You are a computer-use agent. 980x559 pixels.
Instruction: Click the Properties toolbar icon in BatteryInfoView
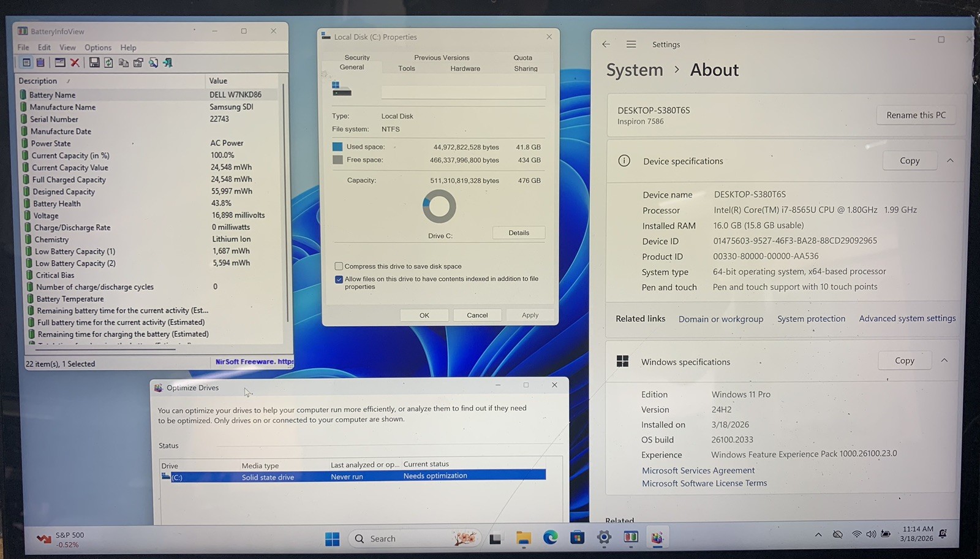[138, 63]
